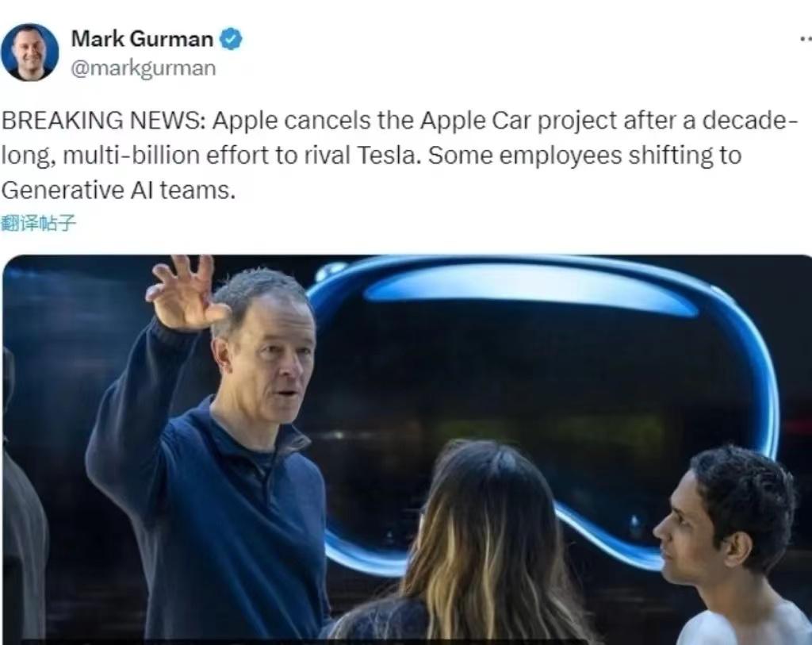Open the @markgurman handle link
Image resolution: width=812 pixels, height=645 pixels.
pyautogui.click(x=143, y=68)
